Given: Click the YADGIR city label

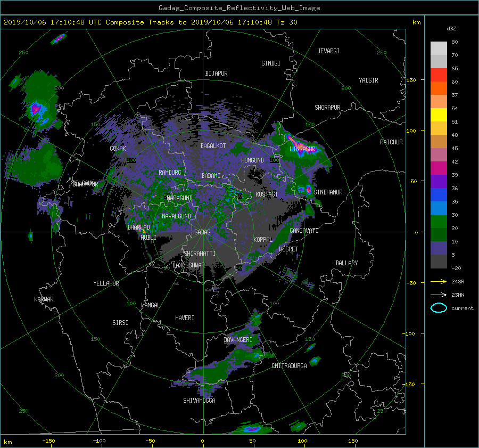Looking at the screenshot, I should 368,80.
